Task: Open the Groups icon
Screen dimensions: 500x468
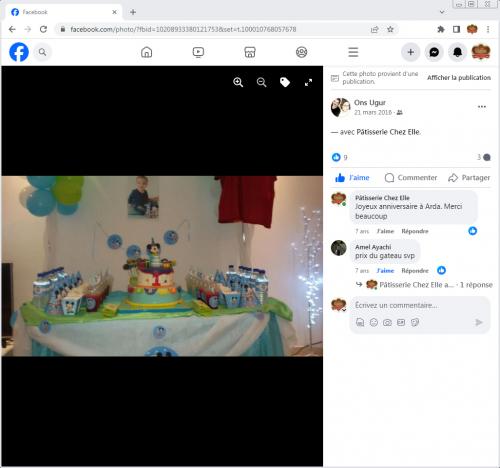Action: tap(302, 52)
